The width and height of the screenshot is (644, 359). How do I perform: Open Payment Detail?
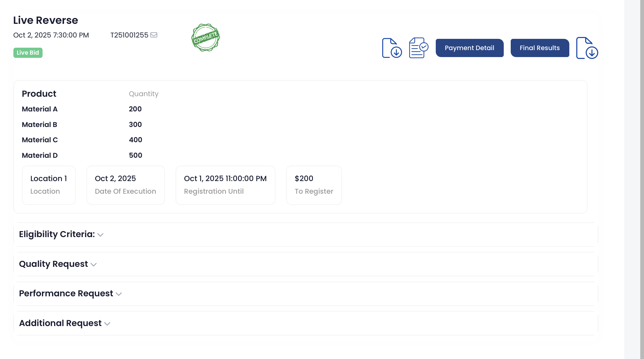(469, 48)
